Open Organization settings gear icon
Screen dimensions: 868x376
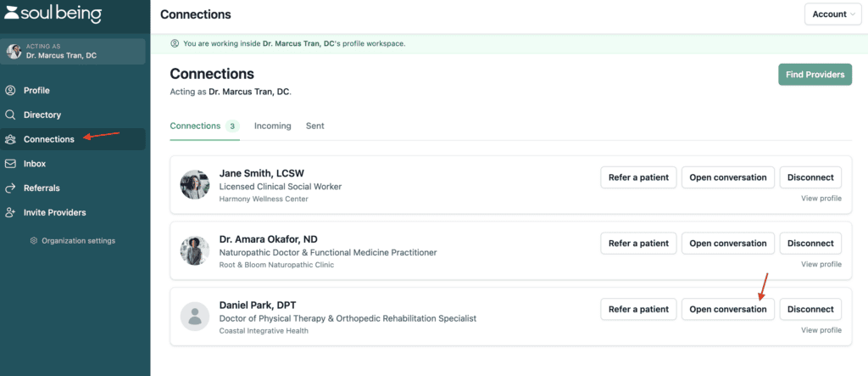(34, 241)
